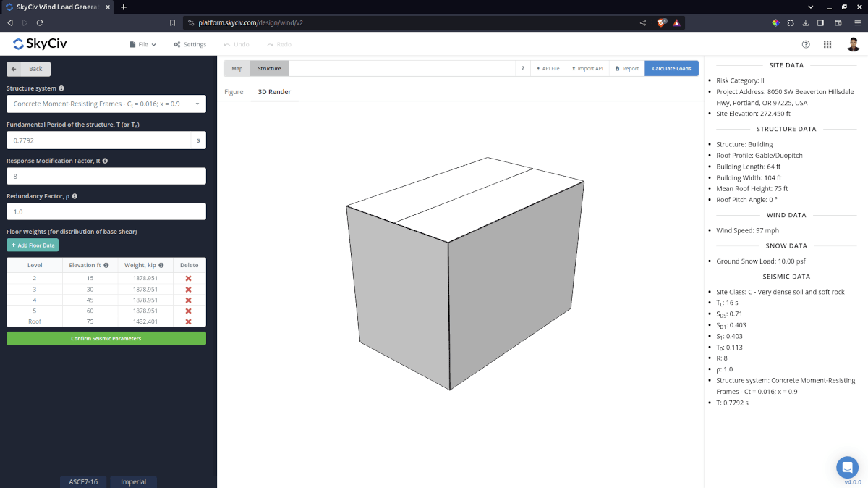The width and height of the screenshot is (868, 488).
Task: Toggle the ASCE7-16 code selector
Action: click(83, 481)
